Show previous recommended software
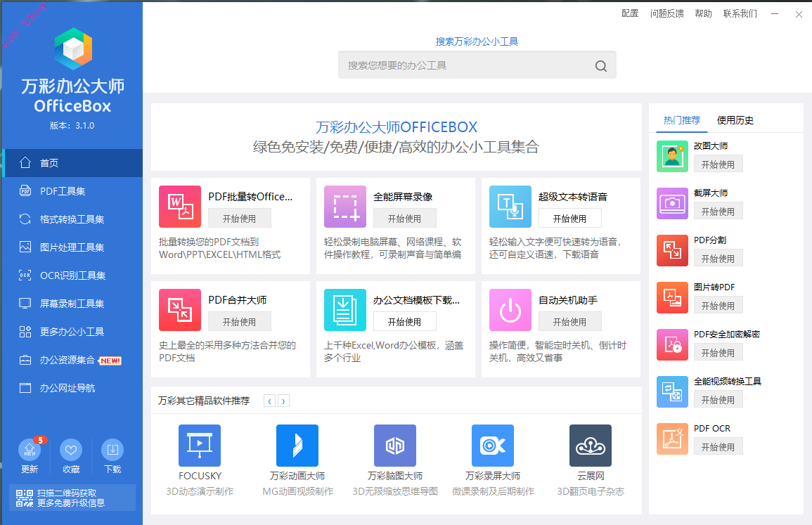The height and width of the screenshot is (525, 812). (x=269, y=401)
